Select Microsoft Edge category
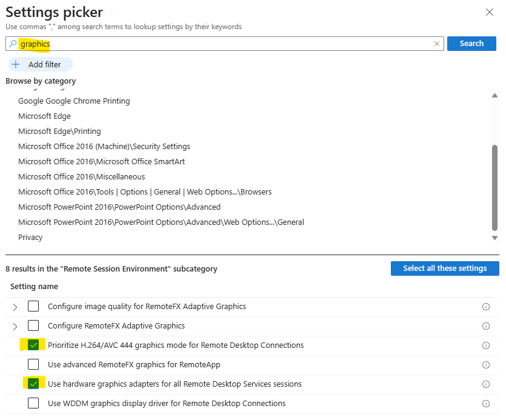The image size is (506, 420). [x=44, y=116]
